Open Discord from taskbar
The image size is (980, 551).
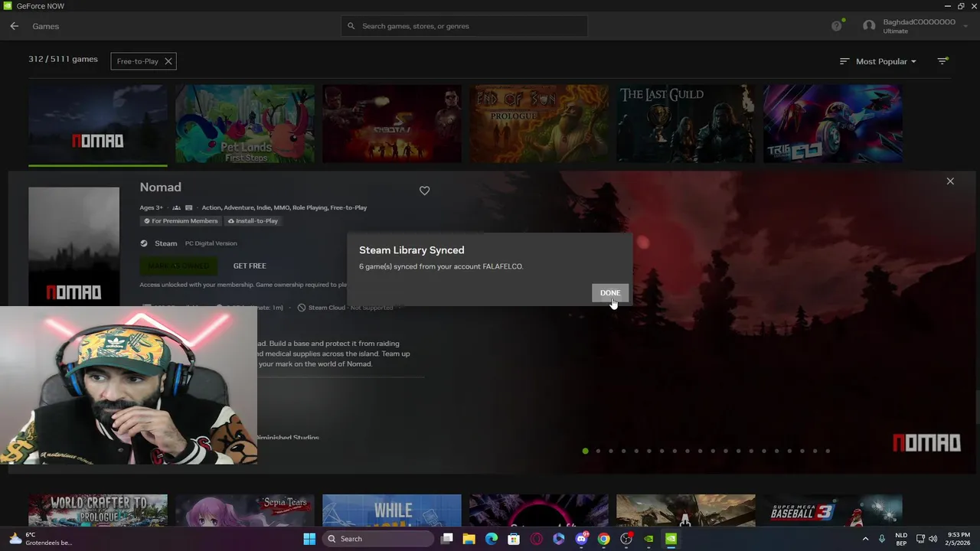[x=581, y=539]
